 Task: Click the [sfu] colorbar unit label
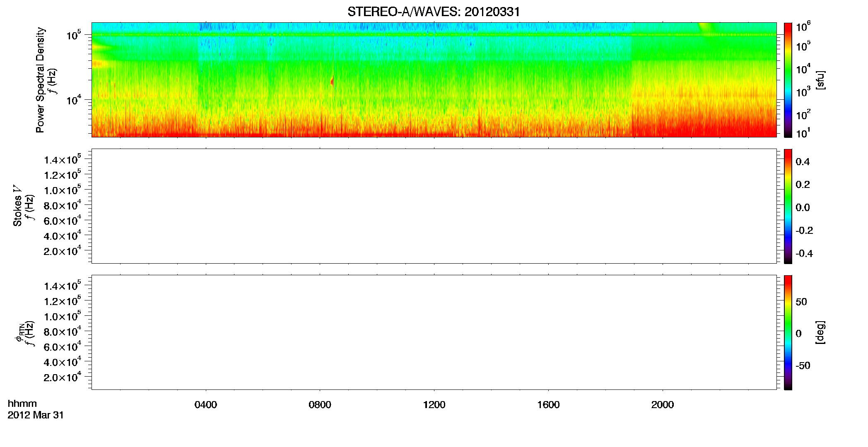pos(820,80)
